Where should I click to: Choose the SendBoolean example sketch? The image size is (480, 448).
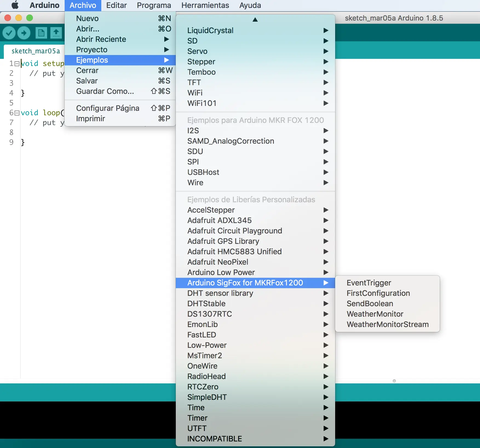tap(370, 304)
